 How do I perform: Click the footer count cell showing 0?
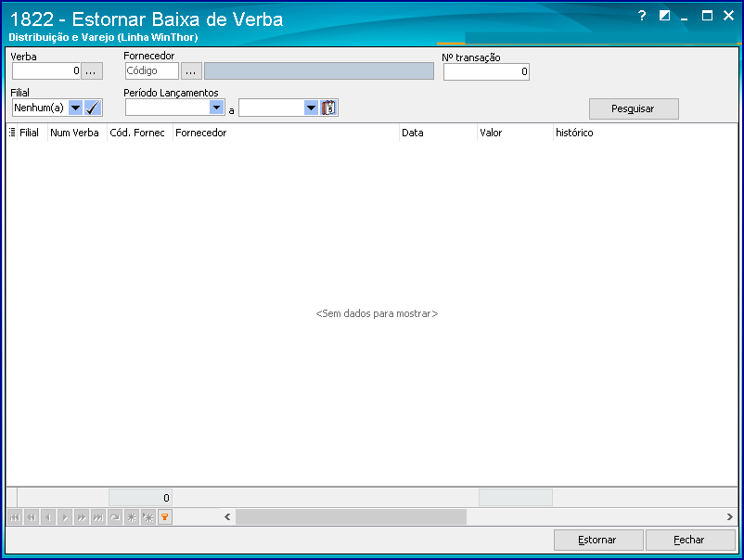pos(140,498)
